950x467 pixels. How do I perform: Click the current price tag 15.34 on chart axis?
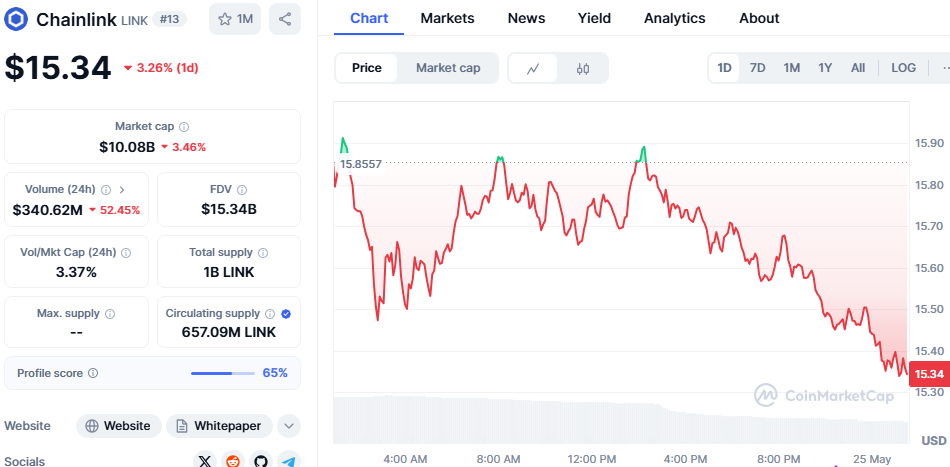click(x=929, y=374)
